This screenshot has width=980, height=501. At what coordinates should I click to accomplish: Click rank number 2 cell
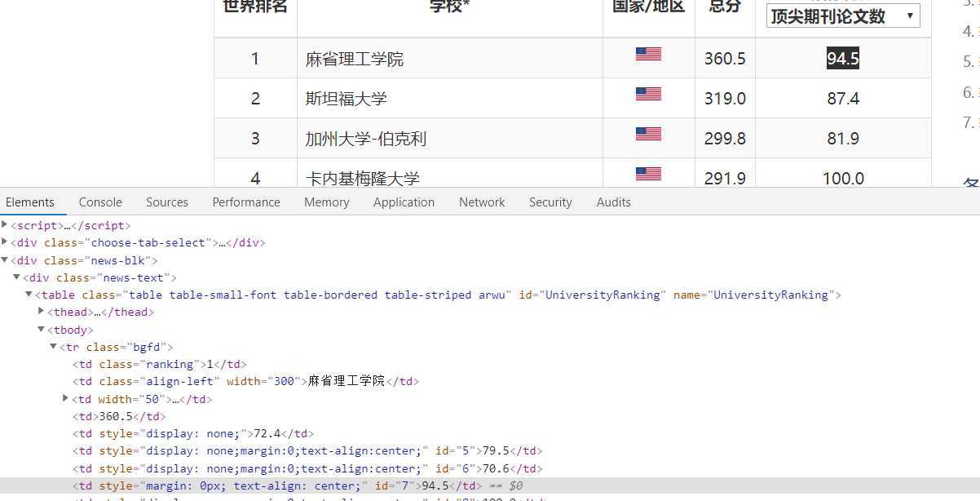coord(255,99)
